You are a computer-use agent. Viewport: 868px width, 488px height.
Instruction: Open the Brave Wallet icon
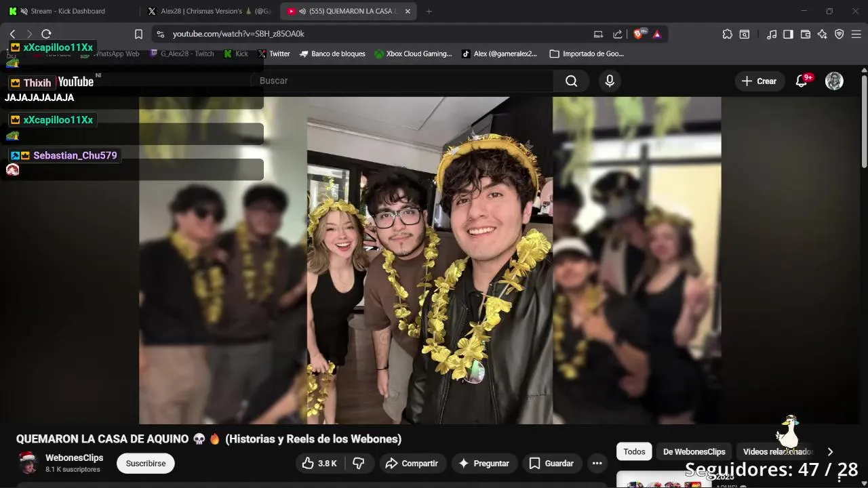[x=806, y=34]
